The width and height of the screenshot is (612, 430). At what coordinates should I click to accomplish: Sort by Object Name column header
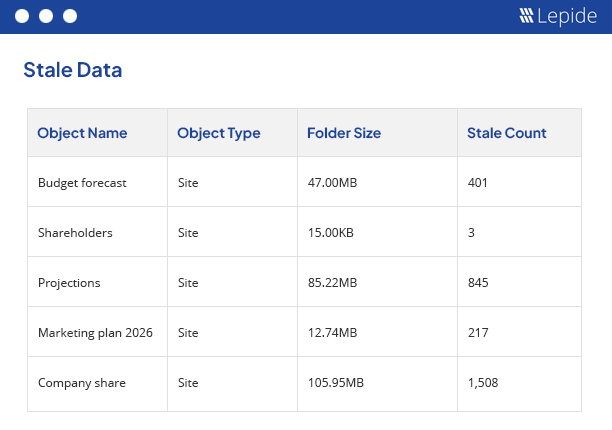tap(82, 133)
